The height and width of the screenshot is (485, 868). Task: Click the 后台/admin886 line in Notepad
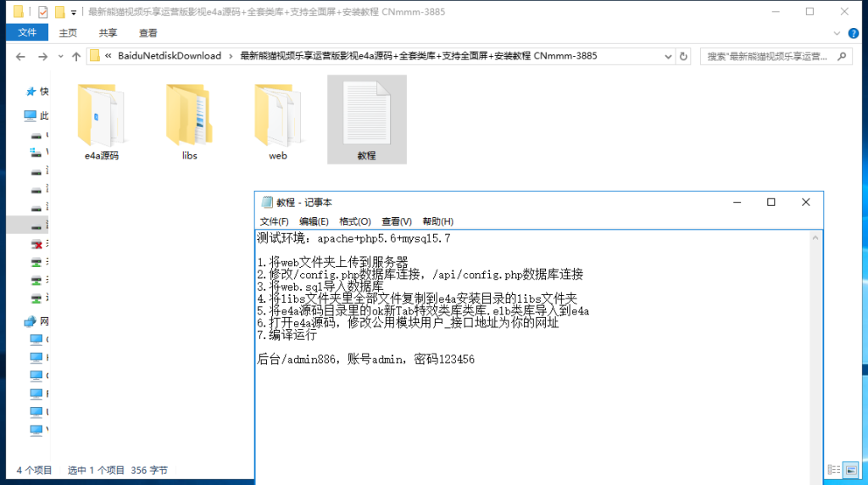[x=365, y=360]
